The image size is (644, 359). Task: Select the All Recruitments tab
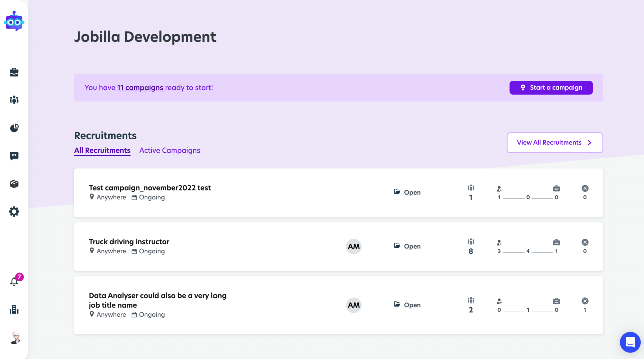(102, 150)
